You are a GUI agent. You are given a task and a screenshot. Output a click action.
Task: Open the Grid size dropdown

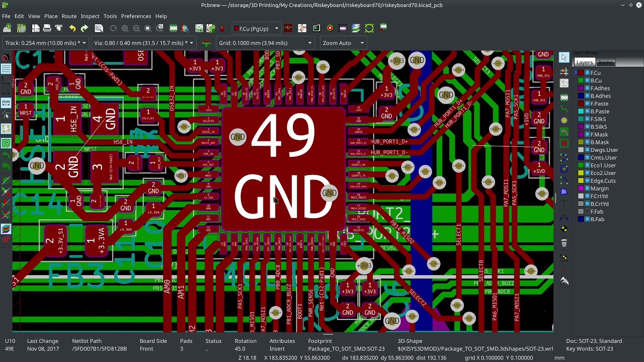tap(265, 43)
